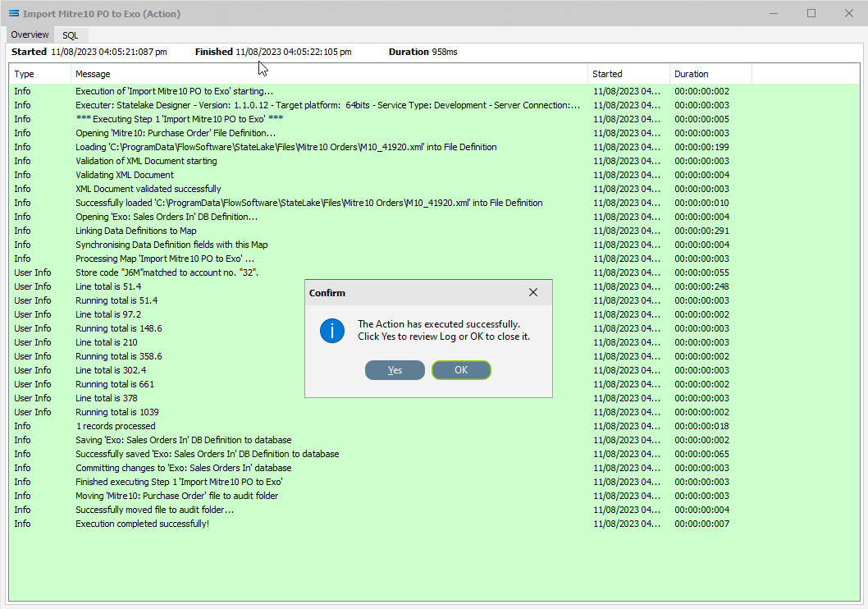
Task: Click the Finished timestamp 04:05:22:105 pm
Action: pyautogui.click(x=294, y=52)
